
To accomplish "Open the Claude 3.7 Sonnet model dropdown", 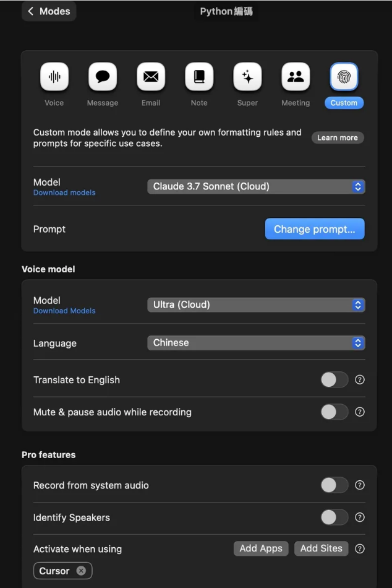I will (x=256, y=186).
